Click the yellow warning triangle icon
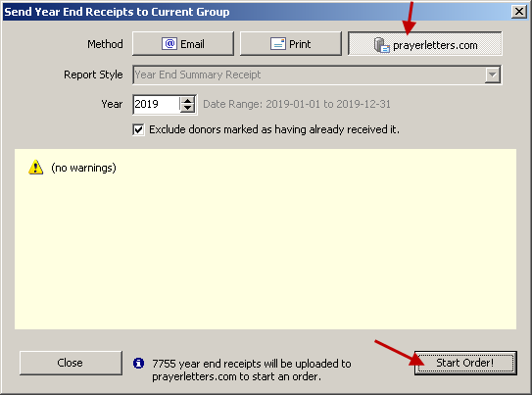Viewport: 532px width, 395px height. coord(35,168)
